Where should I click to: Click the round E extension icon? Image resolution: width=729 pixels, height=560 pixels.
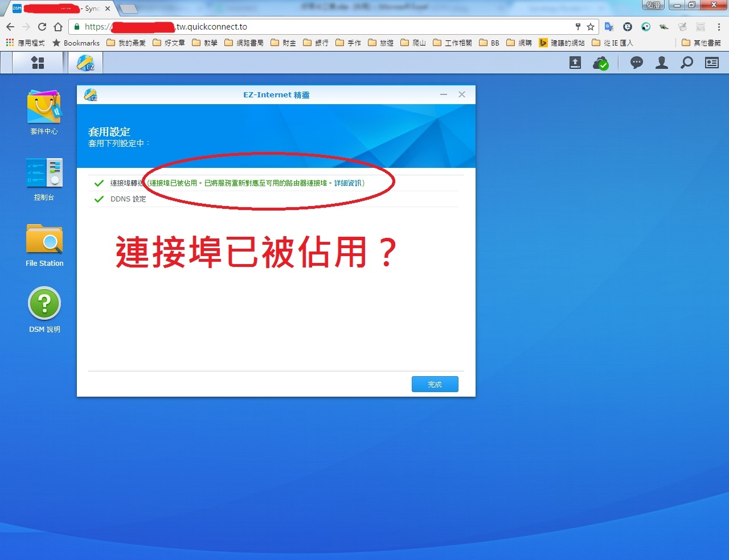click(628, 27)
